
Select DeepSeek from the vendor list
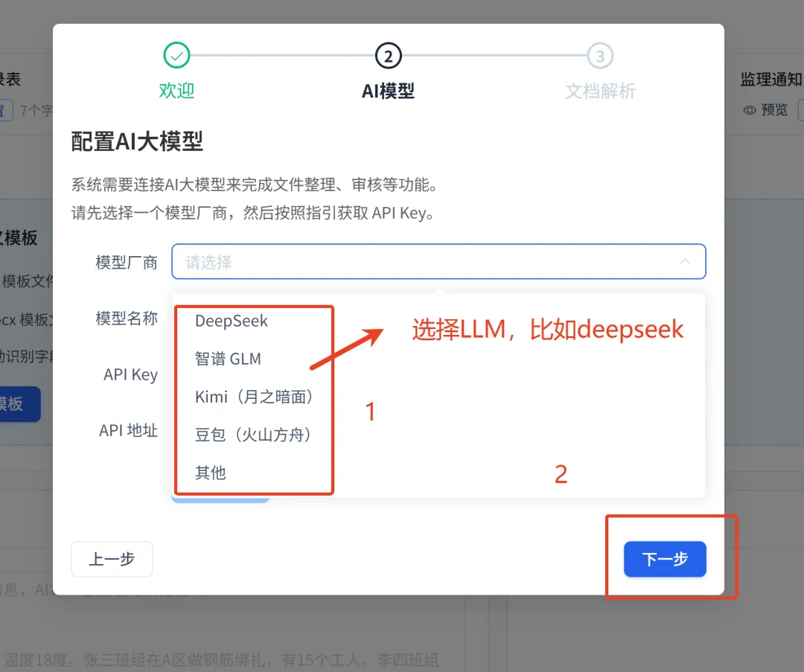click(232, 321)
